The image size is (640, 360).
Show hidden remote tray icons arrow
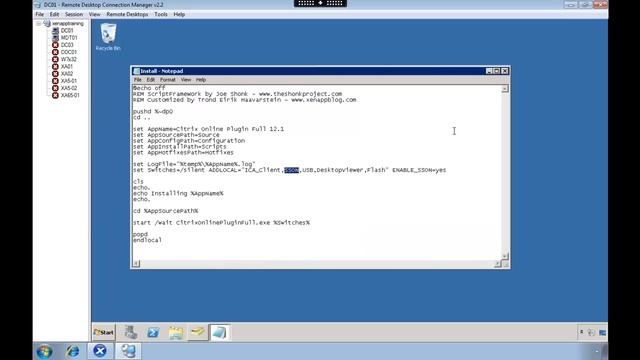coord(582,332)
